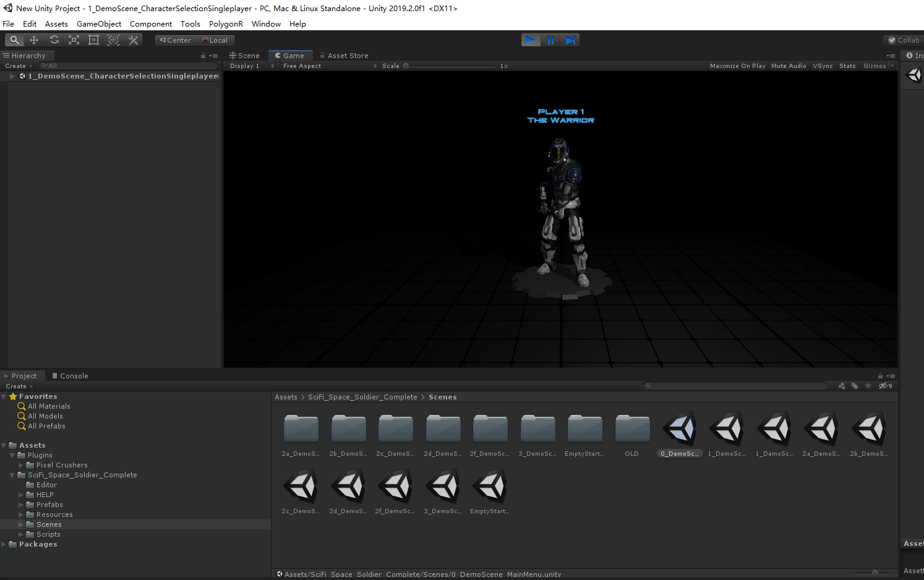Viewport: 924px width, 580px height.
Task: Open the Assets menu
Action: (x=56, y=24)
